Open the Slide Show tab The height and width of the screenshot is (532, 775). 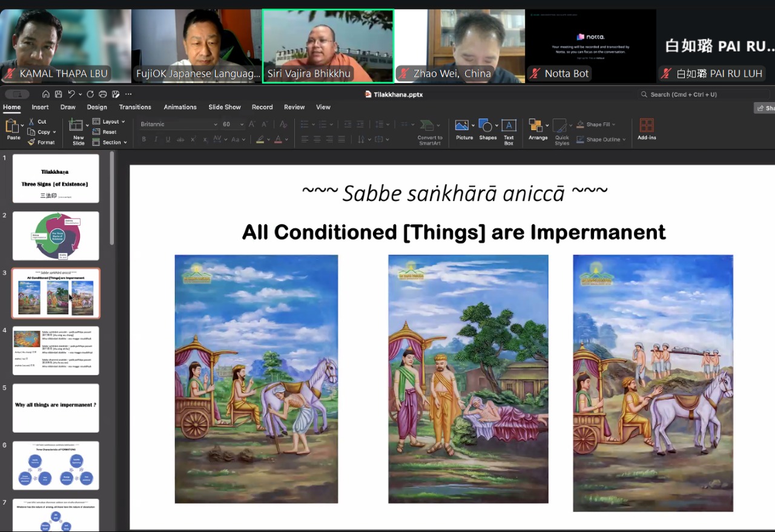click(225, 107)
